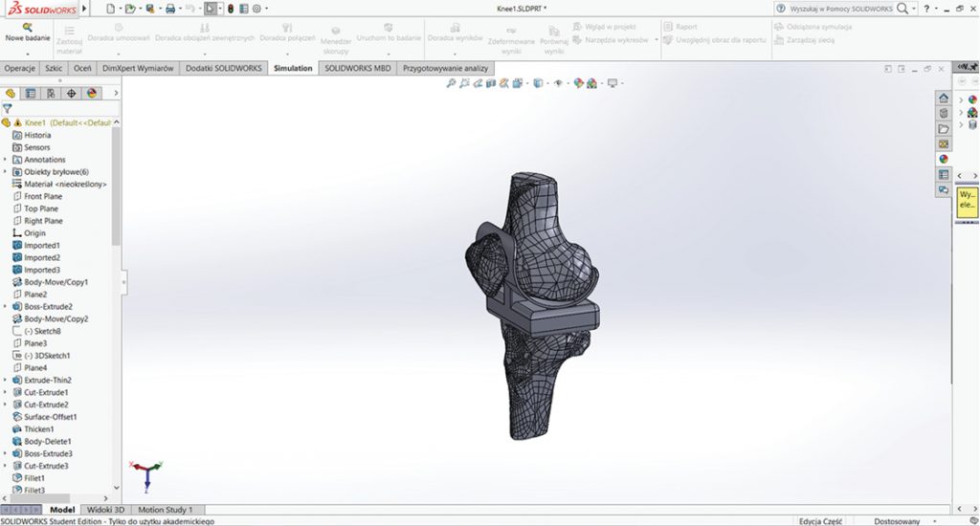Screen dimensions: 980x526
Task: Switch to the Szkic tab
Action: [54, 69]
